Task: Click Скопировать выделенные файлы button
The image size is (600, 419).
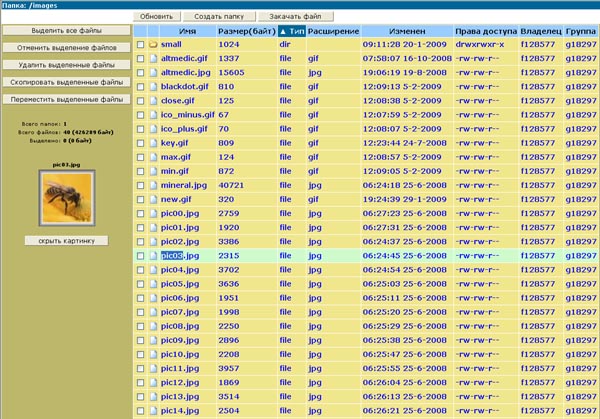Action: [x=67, y=82]
